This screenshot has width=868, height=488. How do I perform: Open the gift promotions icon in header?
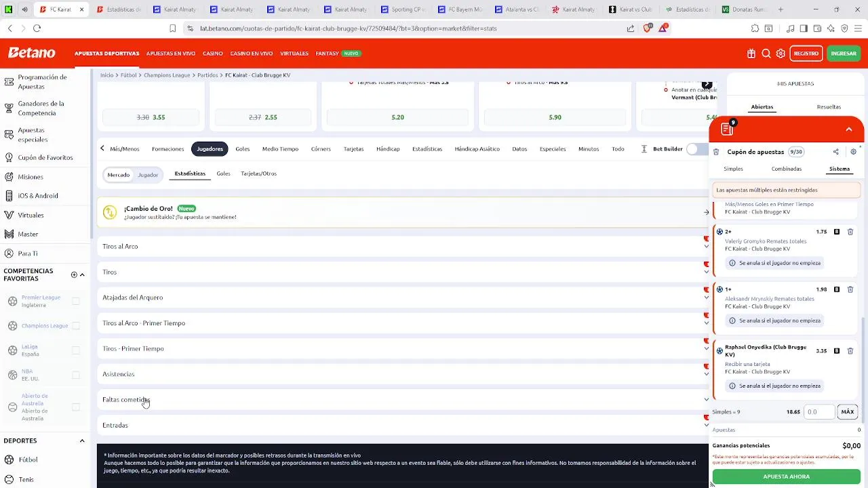coord(751,54)
